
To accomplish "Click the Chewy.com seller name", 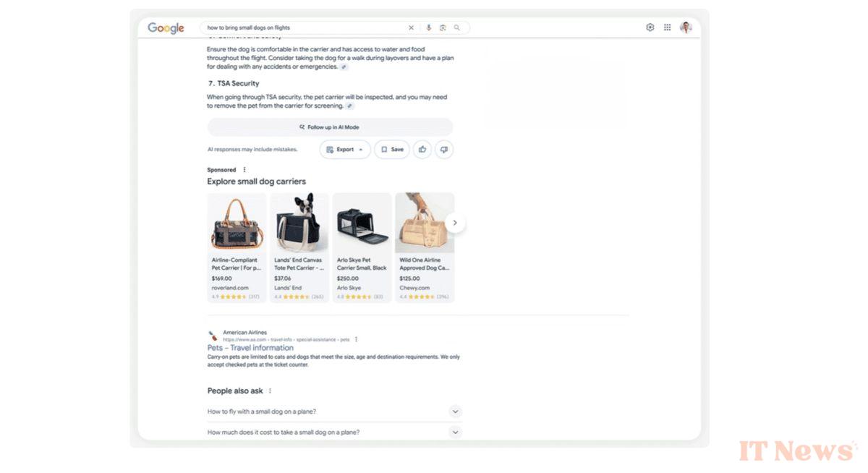I will click(414, 288).
